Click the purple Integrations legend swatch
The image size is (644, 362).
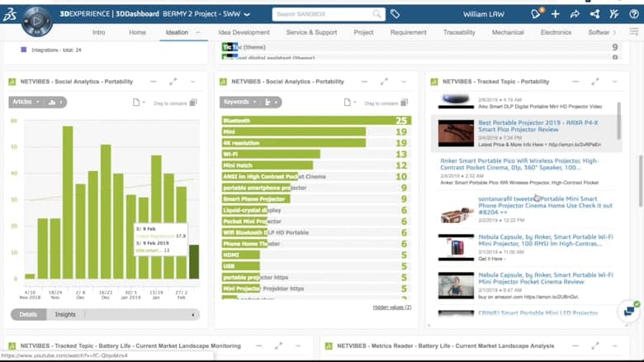[23, 50]
